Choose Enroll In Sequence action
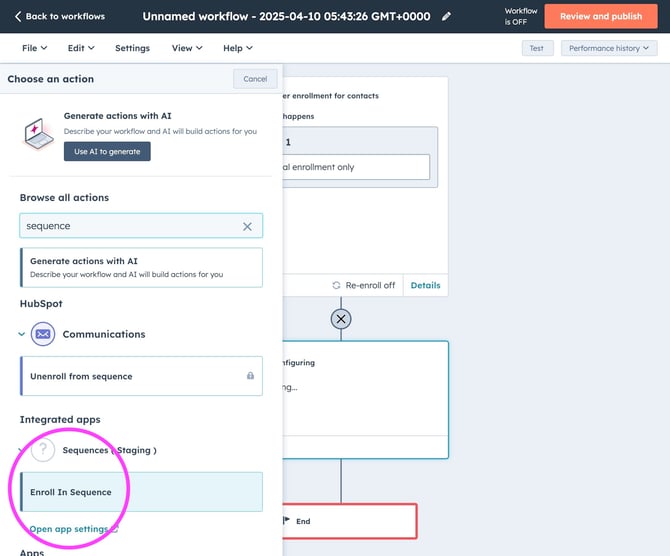The height and width of the screenshot is (556, 670). pos(141,492)
